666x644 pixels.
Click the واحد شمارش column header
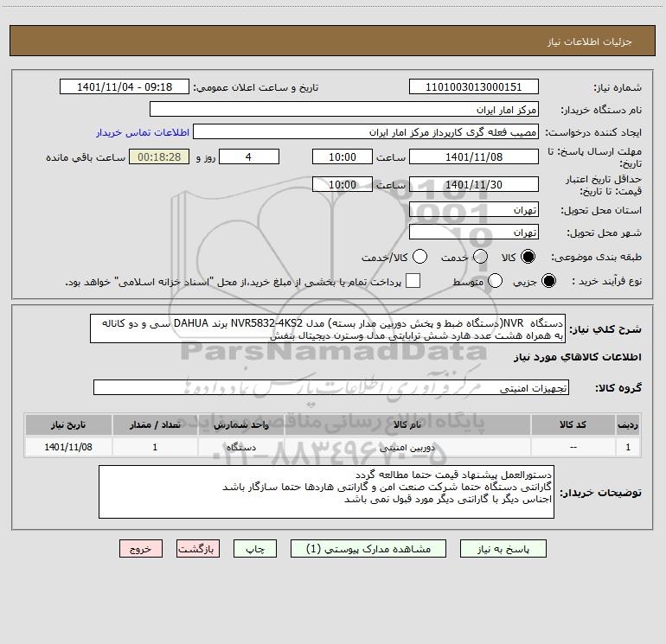[x=240, y=425]
